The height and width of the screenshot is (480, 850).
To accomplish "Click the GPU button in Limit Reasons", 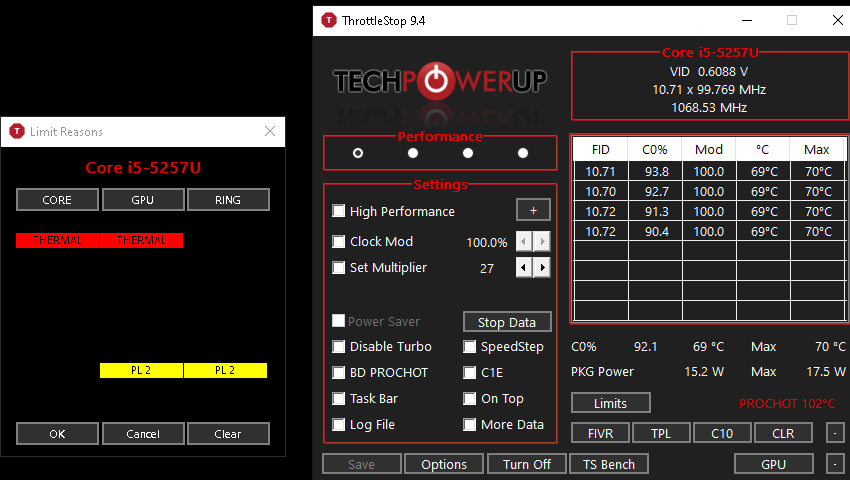I will coord(143,200).
